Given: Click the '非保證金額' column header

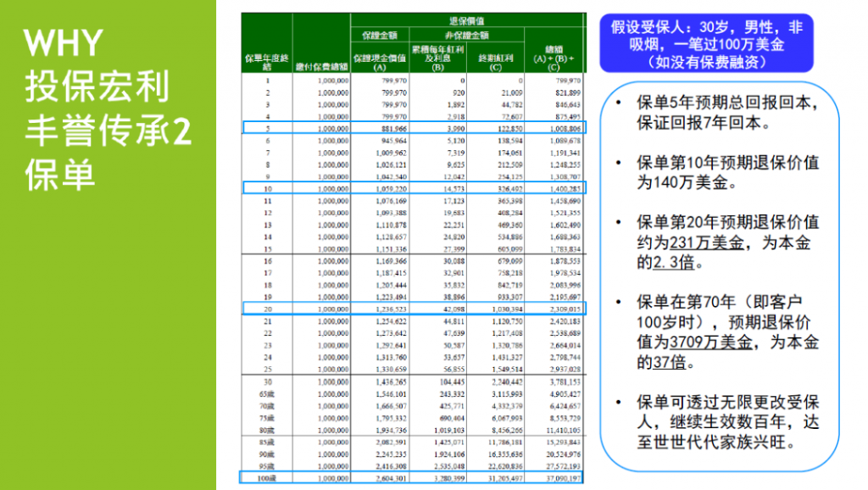Looking at the screenshot, I should click(x=467, y=36).
